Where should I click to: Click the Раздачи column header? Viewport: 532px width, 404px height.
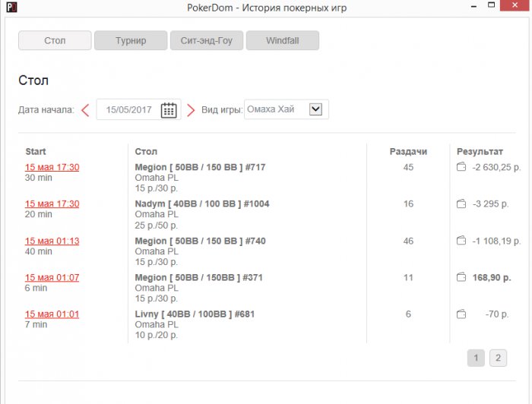pyautogui.click(x=408, y=152)
